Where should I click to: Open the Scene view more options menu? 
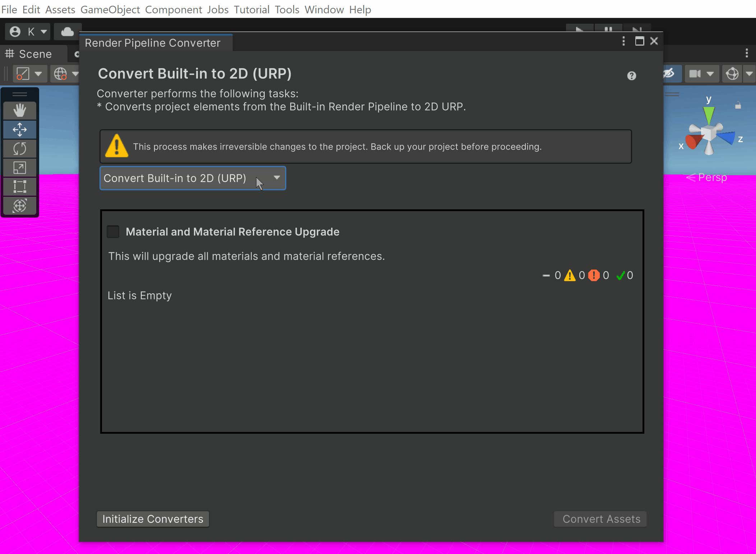(x=747, y=53)
